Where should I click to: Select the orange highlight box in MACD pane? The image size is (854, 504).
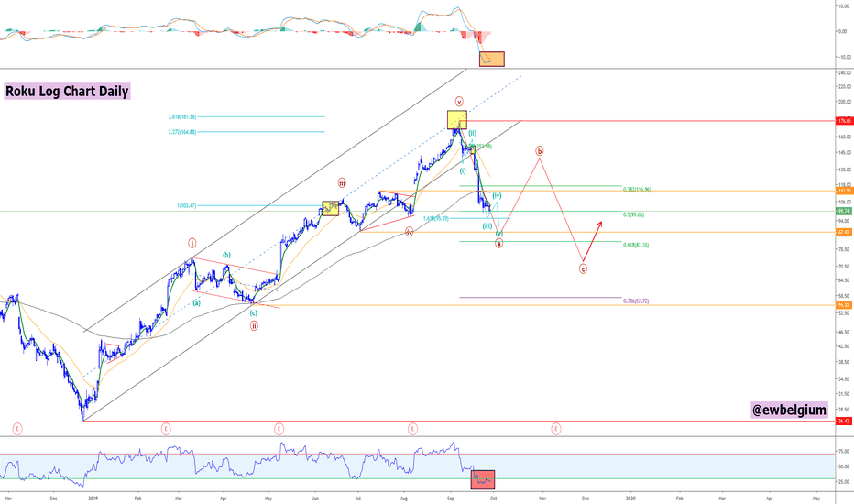point(492,59)
